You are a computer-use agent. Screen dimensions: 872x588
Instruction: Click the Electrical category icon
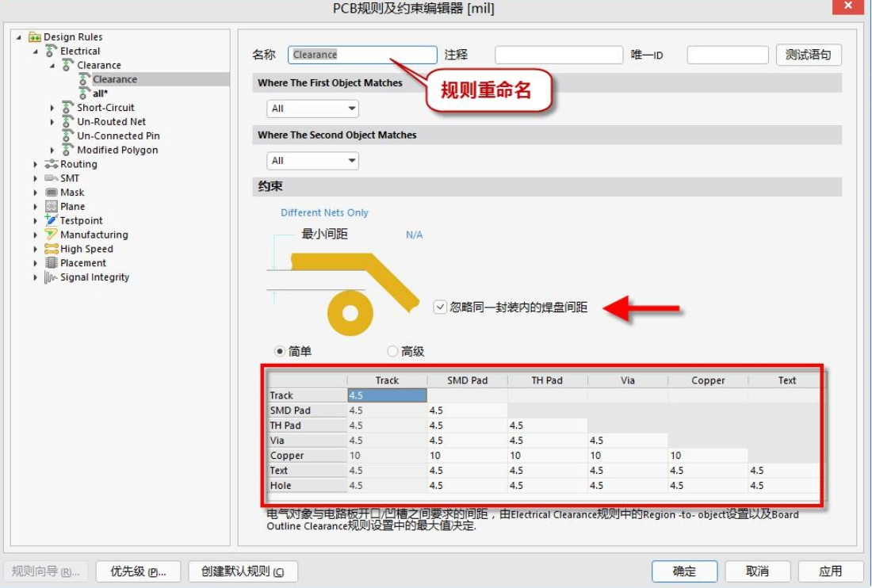tap(52, 52)
